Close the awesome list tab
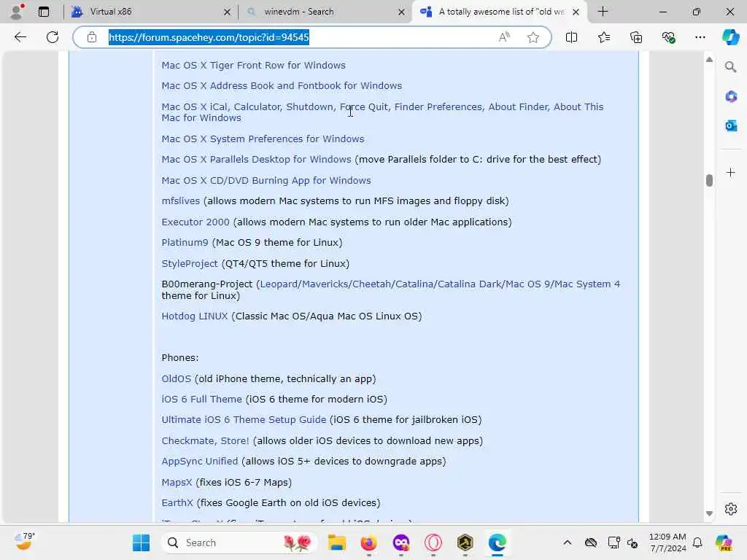 (576, 12)
